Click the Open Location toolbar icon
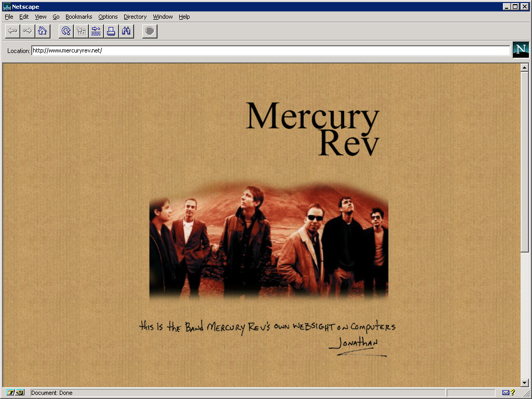The width and height of the screenshot is (532, 399). pyautogui.click(x=96, y=31)
